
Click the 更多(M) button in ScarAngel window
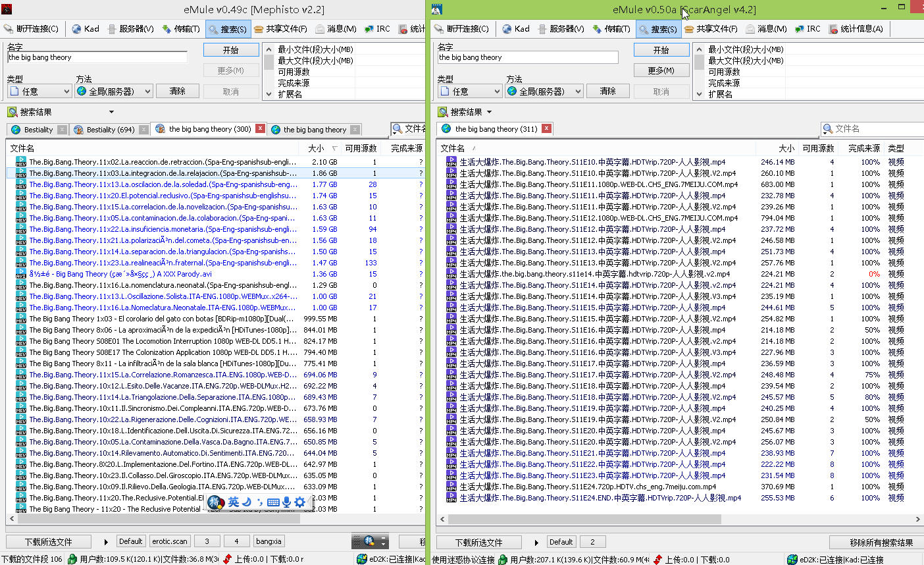(x=661, y=70)
